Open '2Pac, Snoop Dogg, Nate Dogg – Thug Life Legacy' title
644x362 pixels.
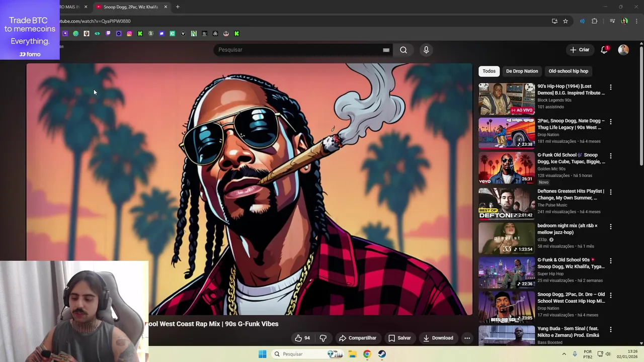[x=571, y=124]
